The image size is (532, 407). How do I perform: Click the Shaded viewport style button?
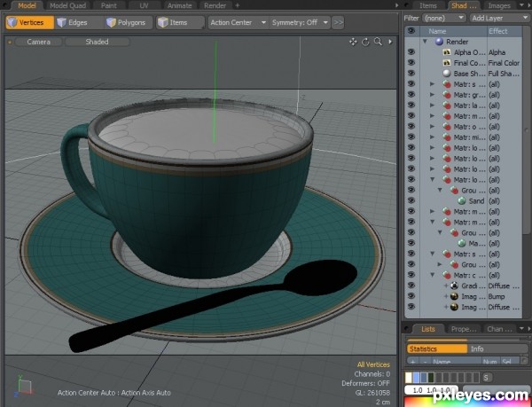pos(97,42)
